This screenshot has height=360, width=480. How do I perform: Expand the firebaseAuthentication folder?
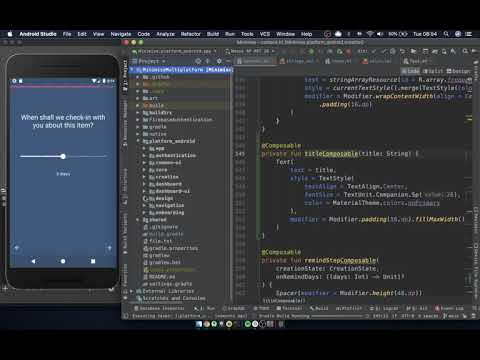[x=138, y=119]
